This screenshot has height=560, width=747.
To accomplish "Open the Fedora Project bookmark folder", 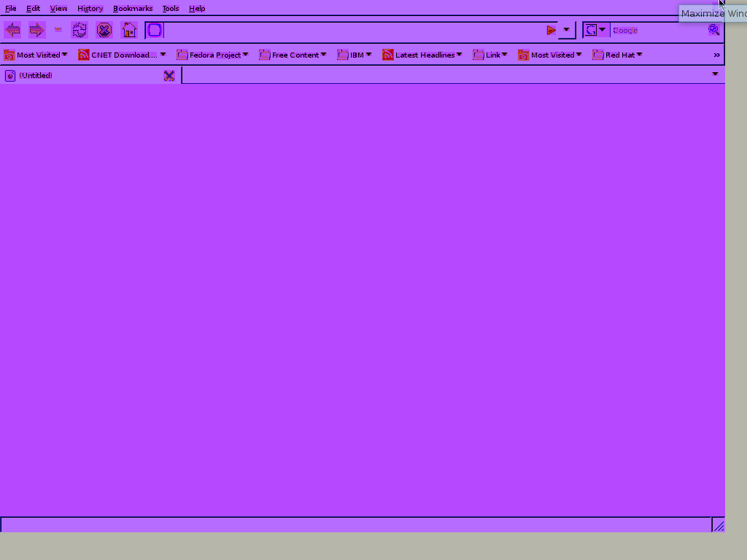I will (212, 55).
